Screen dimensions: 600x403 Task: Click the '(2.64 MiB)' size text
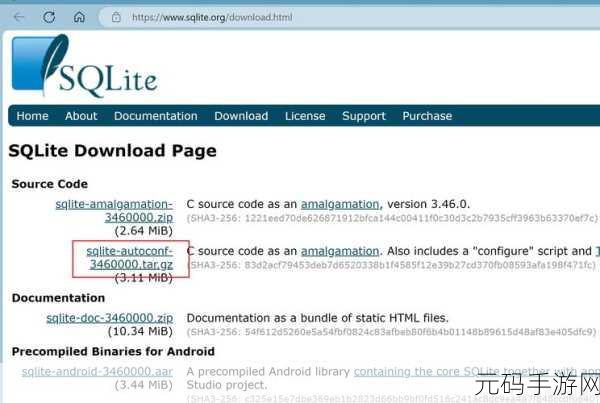143,231
